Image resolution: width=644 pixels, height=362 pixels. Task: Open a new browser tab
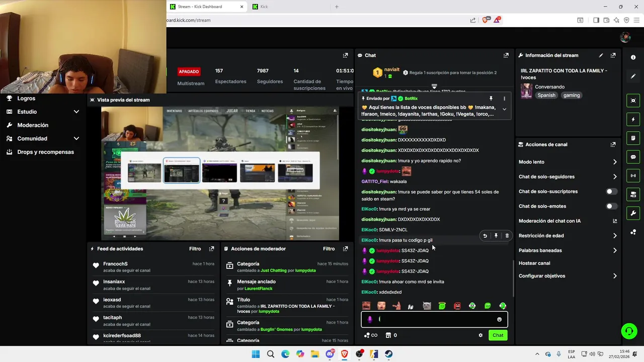tap(337, 7)
